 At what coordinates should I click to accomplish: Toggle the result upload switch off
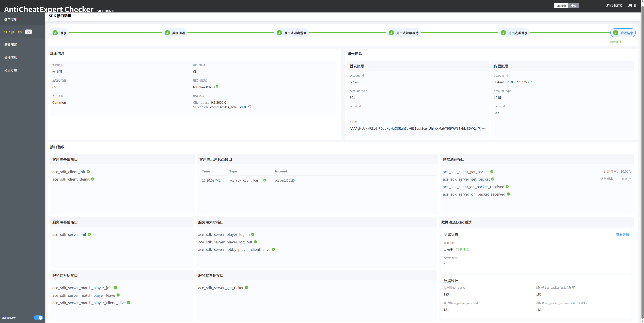click(x=38, y=318)
